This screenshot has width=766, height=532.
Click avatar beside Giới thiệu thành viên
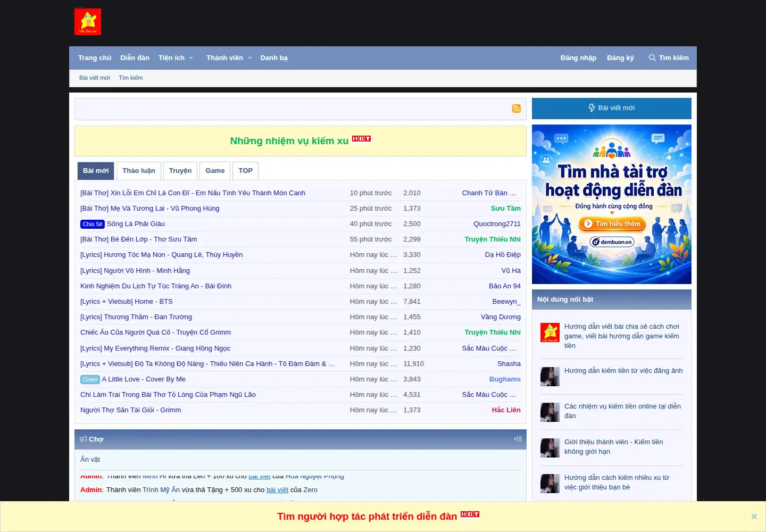[550, 448]
